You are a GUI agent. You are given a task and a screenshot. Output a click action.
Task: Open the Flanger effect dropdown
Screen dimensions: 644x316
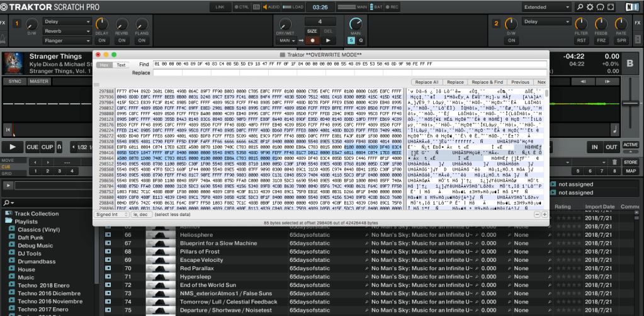click(x=67, y=41)
